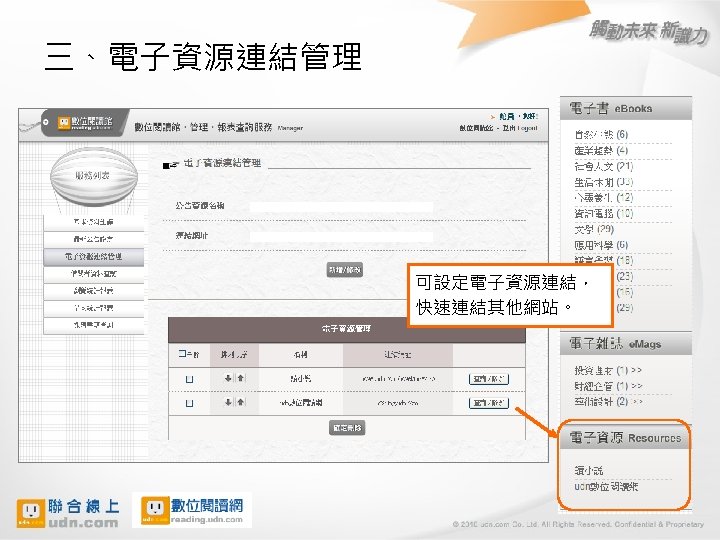Click the 數位閱讀館 link next to Logout

476,128
